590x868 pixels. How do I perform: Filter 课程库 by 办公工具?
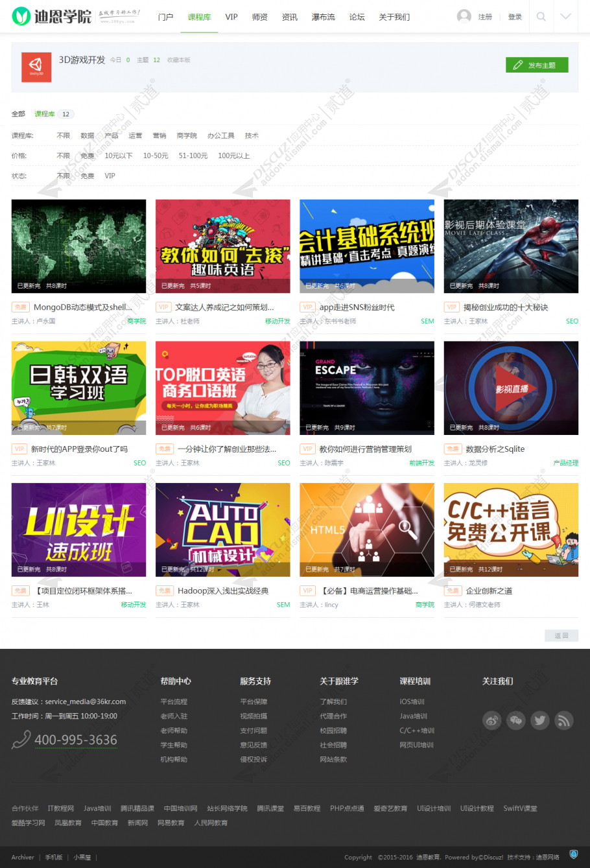(x=221, y=135)
